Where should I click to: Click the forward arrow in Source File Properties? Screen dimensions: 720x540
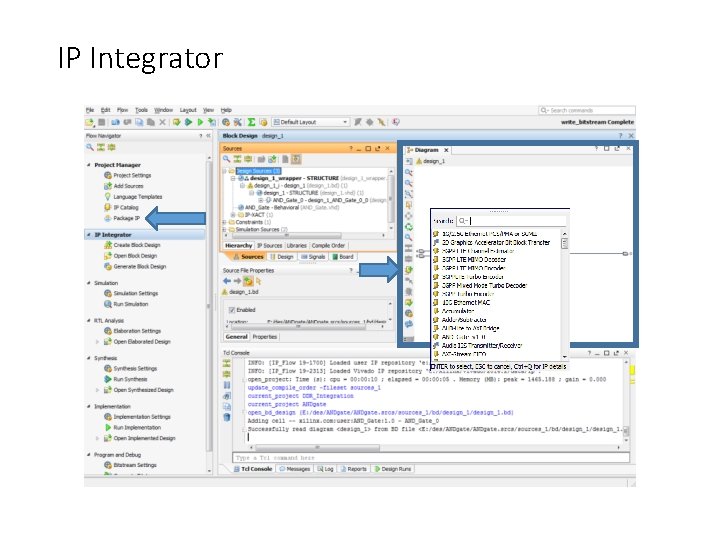point(237,281)
